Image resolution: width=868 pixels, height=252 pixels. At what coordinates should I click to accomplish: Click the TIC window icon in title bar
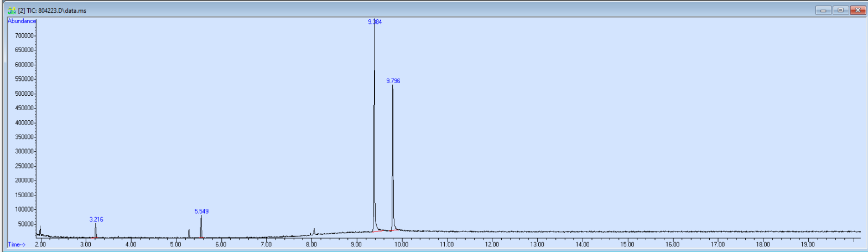(x=12, y=11)
